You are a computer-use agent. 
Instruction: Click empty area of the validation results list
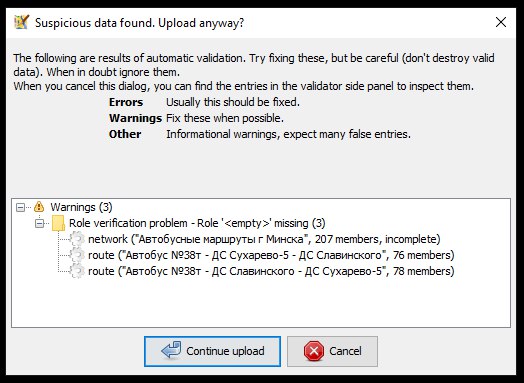(x=261, y=302)
